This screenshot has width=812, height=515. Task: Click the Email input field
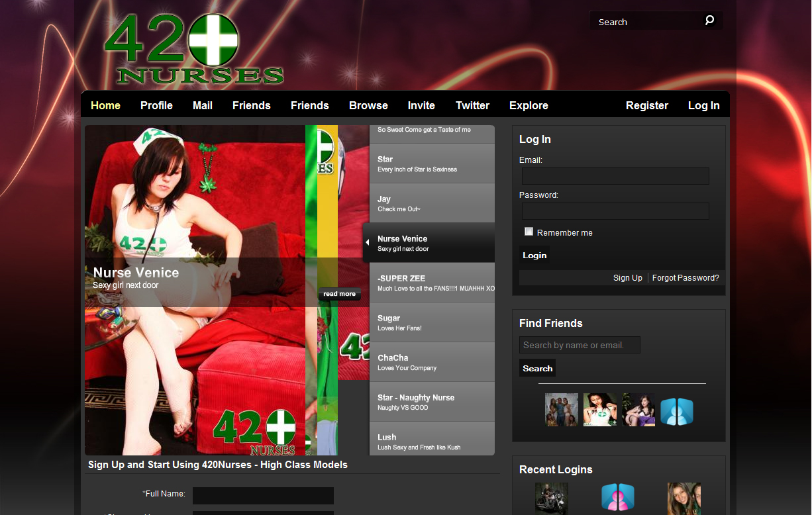point(615,176)
